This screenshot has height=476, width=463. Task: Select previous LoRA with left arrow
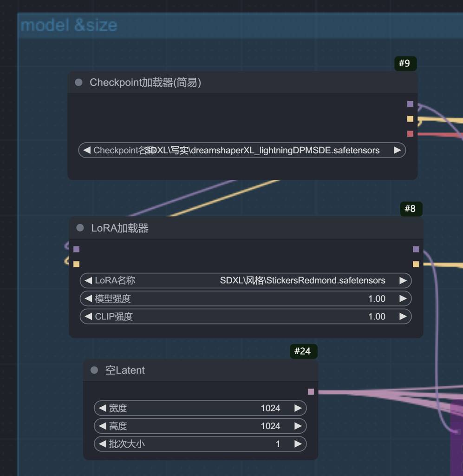[88, 280]
